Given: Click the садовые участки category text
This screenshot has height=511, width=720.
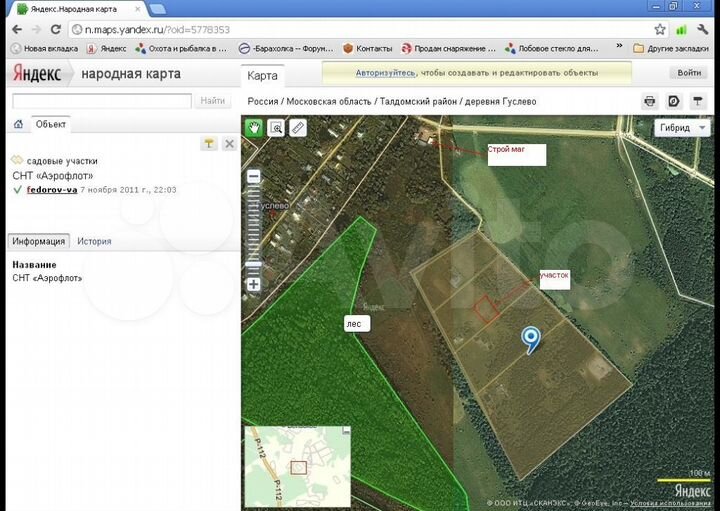Looking at the screenshot, I should [x=62, y=161].
